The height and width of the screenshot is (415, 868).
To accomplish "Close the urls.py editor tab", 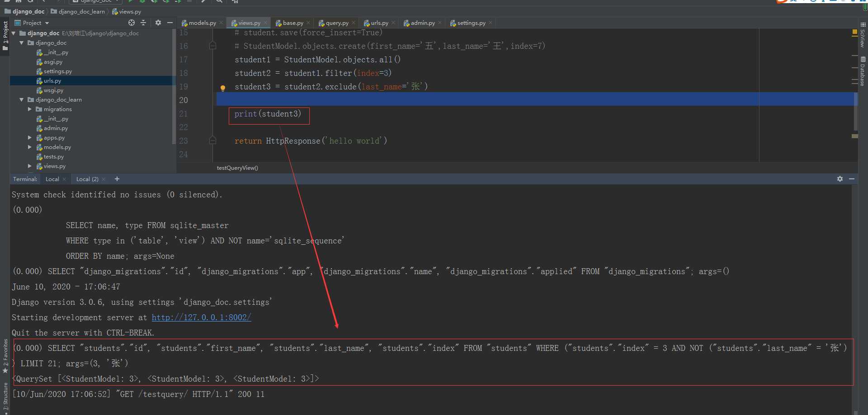I will 393,23.
